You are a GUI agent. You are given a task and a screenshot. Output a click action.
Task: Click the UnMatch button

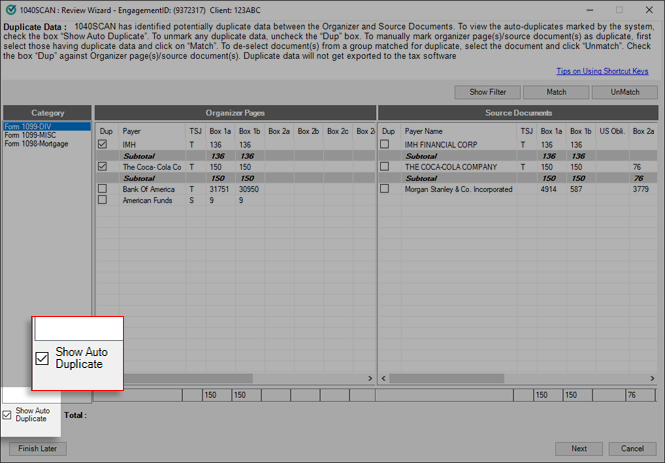[624, 92]
